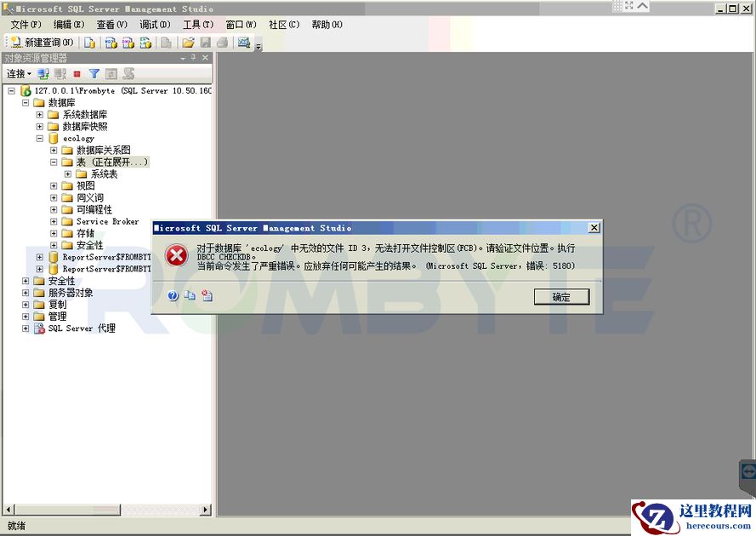Image resolution: width=756 pixels, height=536 pixels.
Task: Expand the 管理 folder
Action: [x=26, y=316]
